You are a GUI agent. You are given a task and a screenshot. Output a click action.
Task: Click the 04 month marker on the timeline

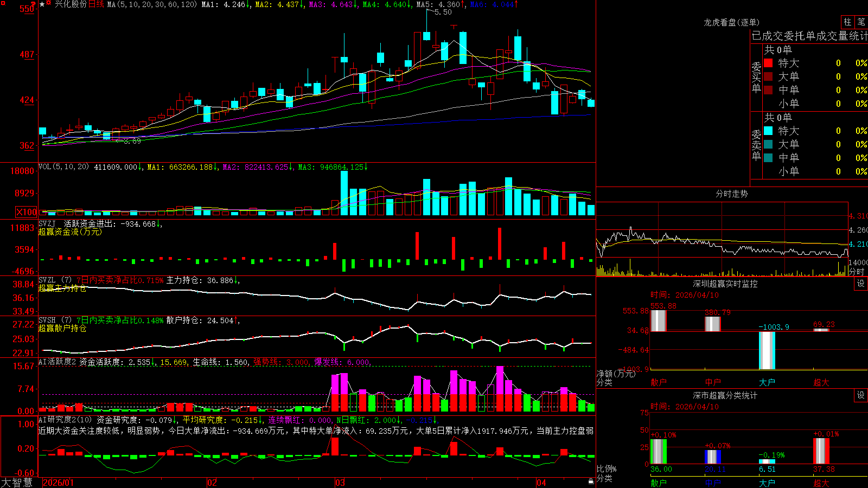point(541,482)
